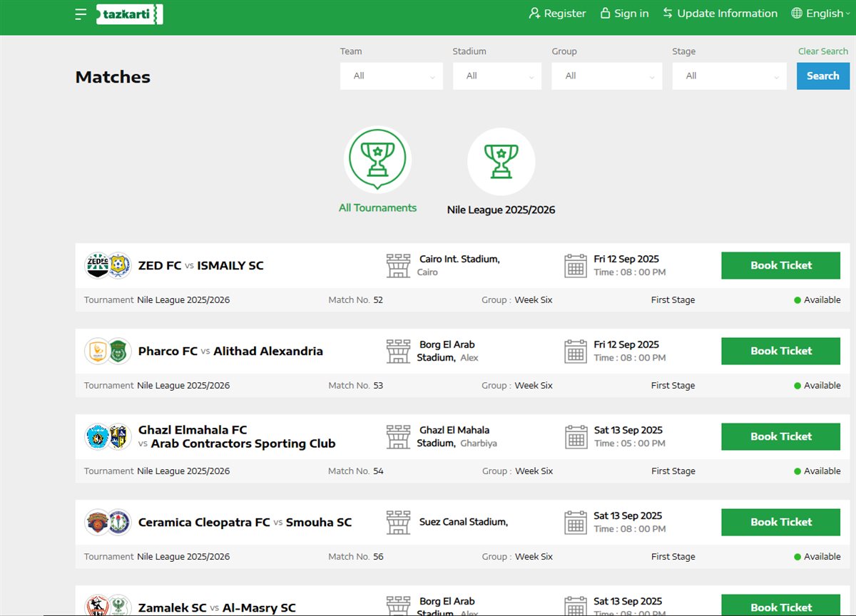
Task: Click the Pharco FC vs Alithad Alexandria title
Action: tap(230, 351)
